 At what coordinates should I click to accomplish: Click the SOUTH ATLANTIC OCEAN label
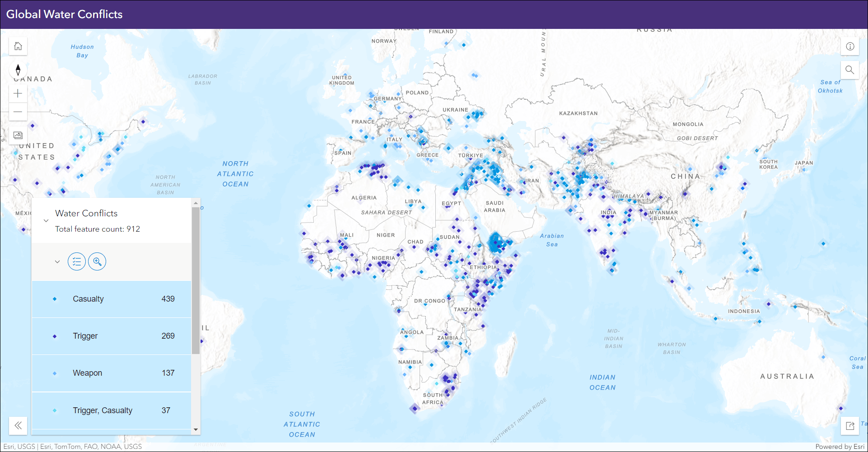pyautogui.click(x=302, y=424)
